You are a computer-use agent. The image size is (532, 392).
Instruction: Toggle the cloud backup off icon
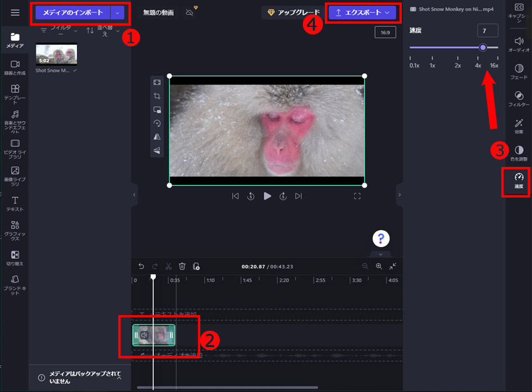(190, 13)
